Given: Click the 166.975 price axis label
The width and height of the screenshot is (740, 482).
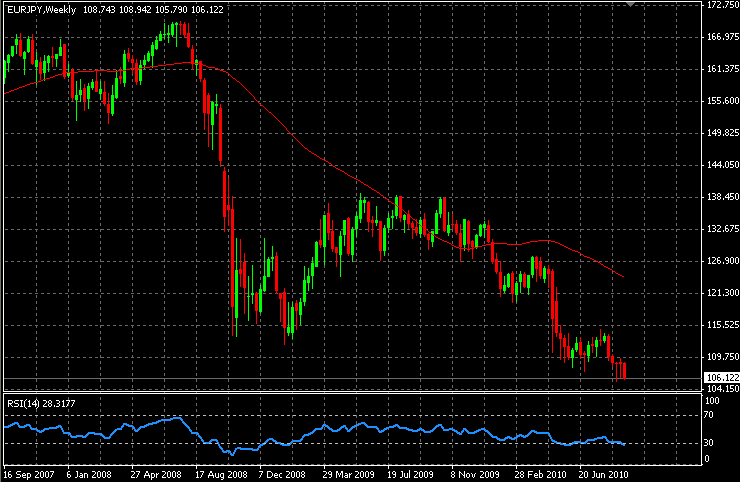Looking at the screenshot, I should [723, 37].
